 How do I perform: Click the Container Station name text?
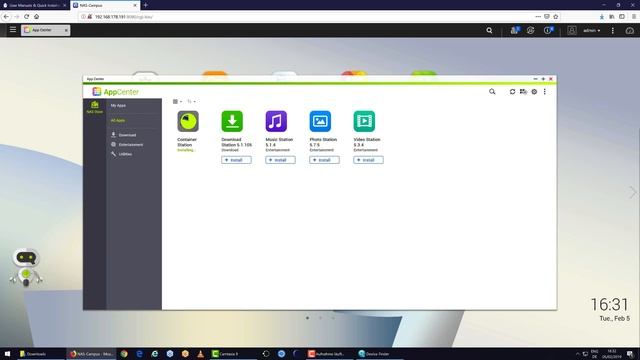click(187, 142)
